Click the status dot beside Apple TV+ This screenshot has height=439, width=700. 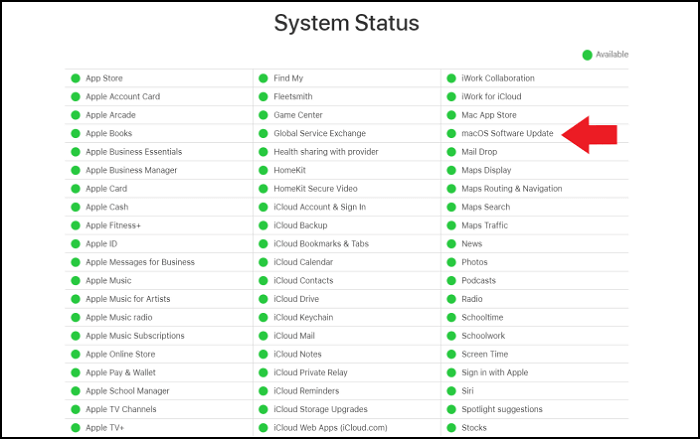click(x=75, y=428)
